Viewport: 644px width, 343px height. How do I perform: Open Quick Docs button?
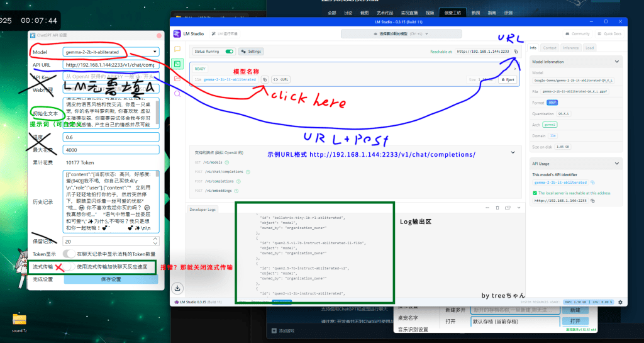point(609,34)
